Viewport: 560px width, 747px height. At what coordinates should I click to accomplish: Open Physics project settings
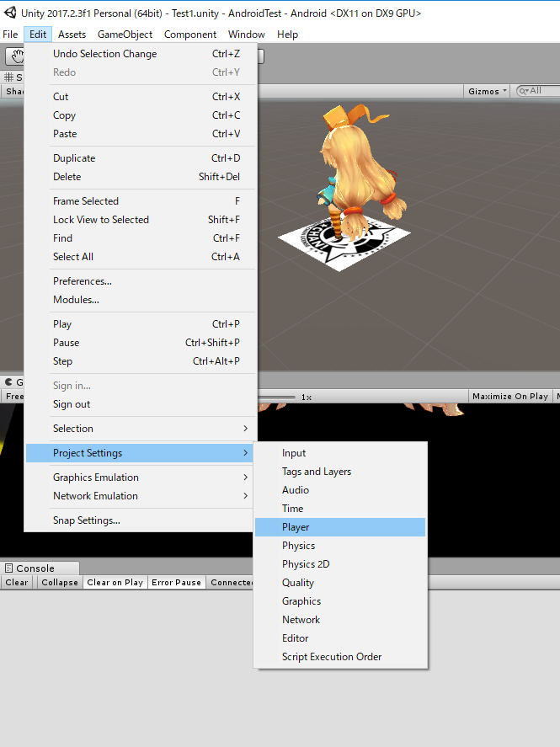(340, 546)
